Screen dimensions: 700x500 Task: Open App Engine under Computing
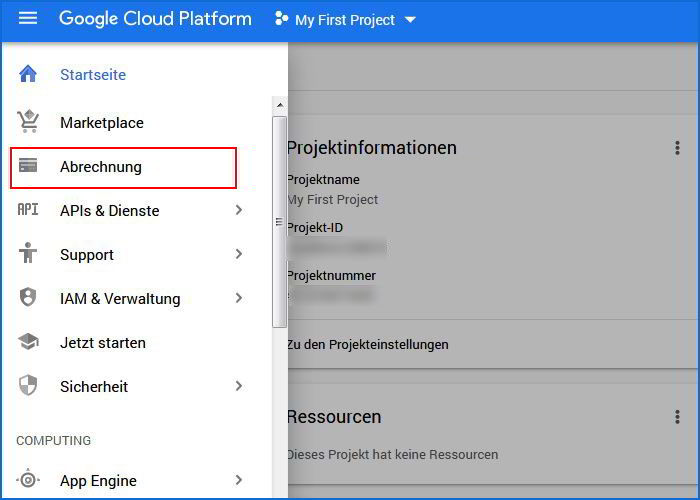pyautogui.click(x=98, y=481)
